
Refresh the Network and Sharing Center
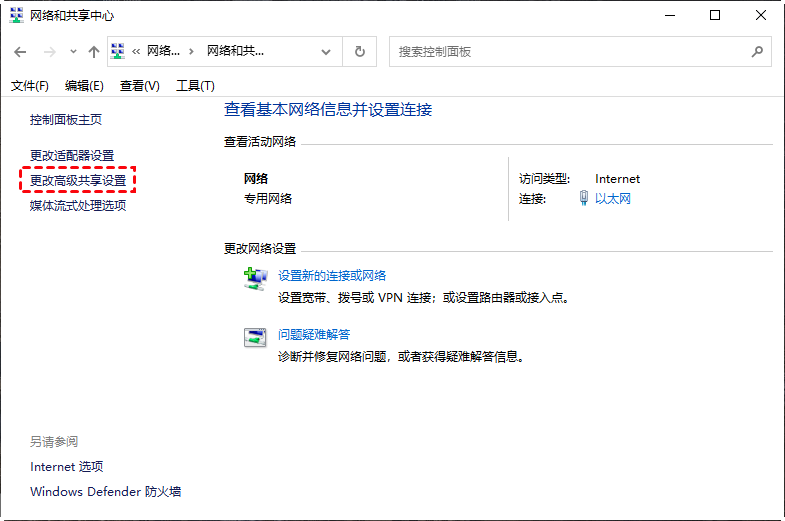tap(359, 51)
